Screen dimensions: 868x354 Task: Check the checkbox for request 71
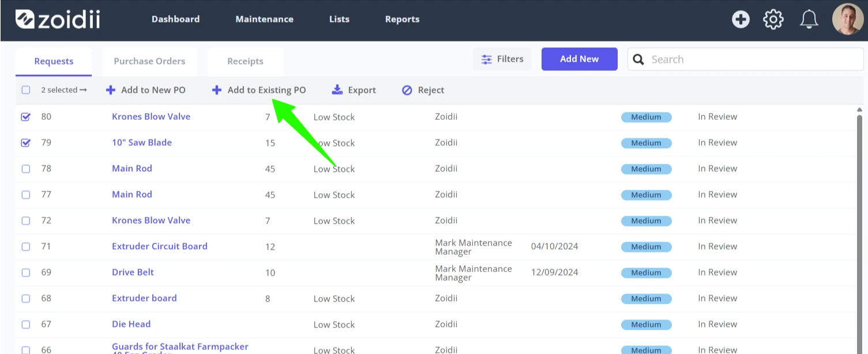tap(26, 247)
